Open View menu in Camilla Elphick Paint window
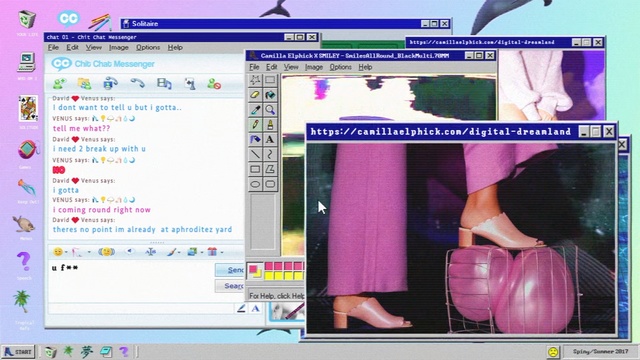 [x=291, y=67]
